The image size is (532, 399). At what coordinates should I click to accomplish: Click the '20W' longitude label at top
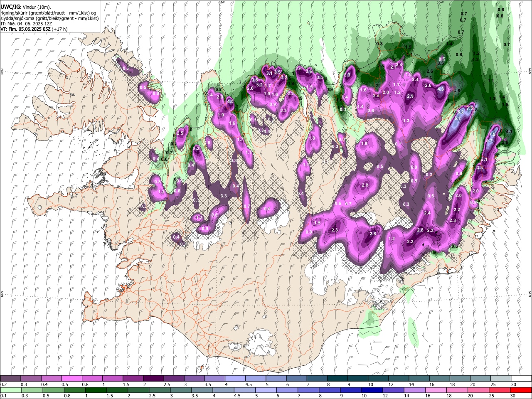click(221, 2)
